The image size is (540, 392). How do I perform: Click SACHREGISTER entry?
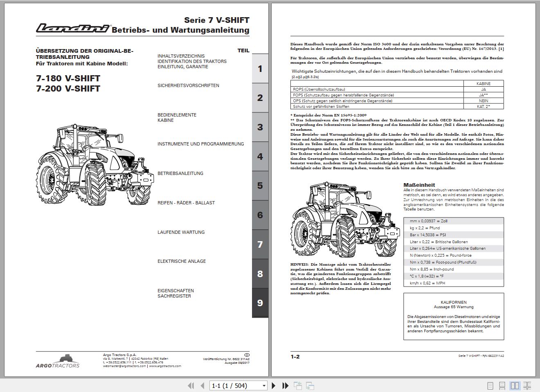pyautogui.click(x=174, y=296)
